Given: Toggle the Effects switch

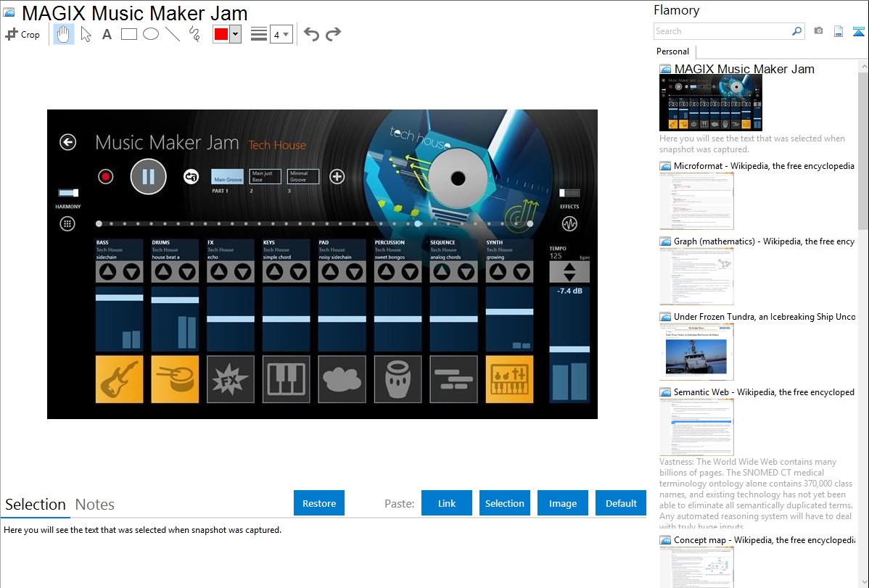Looking at the screenshot, I should pos(569,193).
